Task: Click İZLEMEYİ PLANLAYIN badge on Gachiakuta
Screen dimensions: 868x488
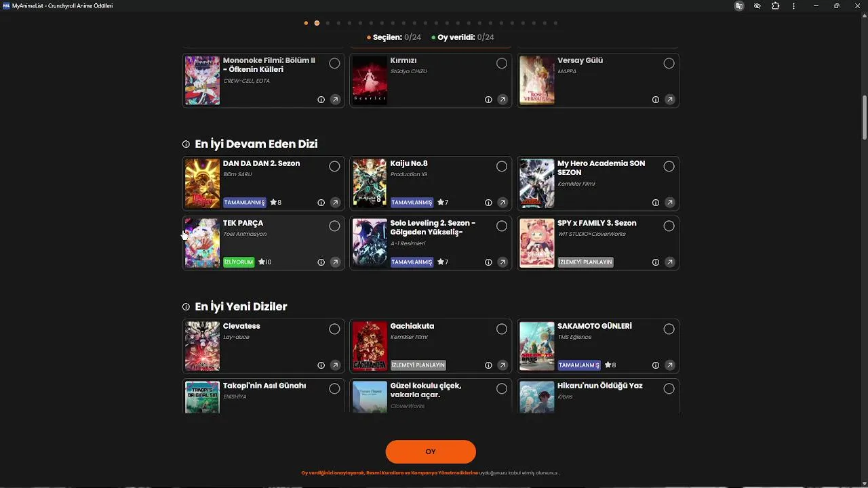Action: 418,365
